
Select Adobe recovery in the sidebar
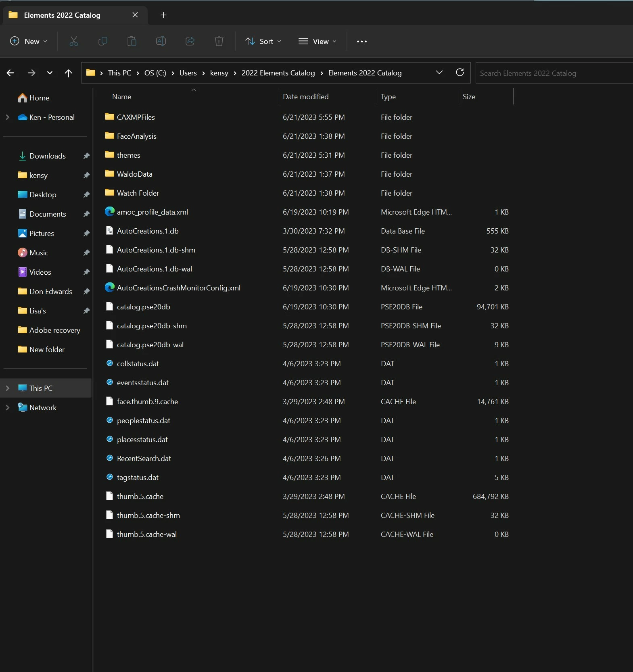pos(55,330)
